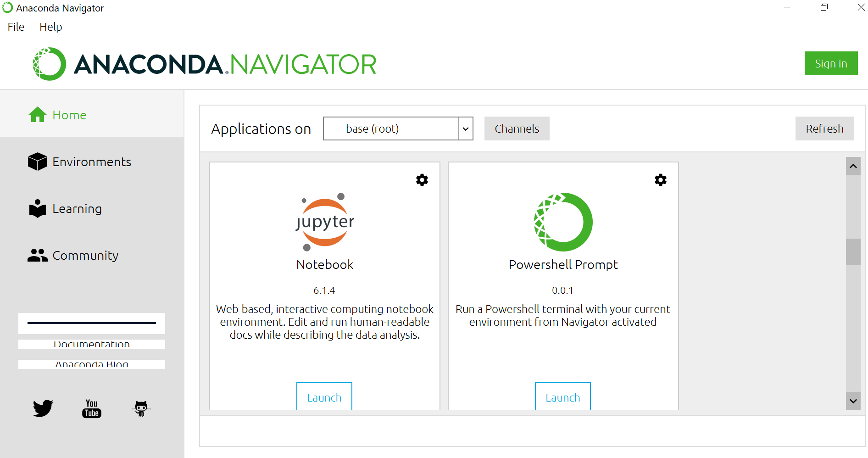Open Anaconda's YouTube channel
This screenshot has height=458, width=868.
[x=92, y=408]
